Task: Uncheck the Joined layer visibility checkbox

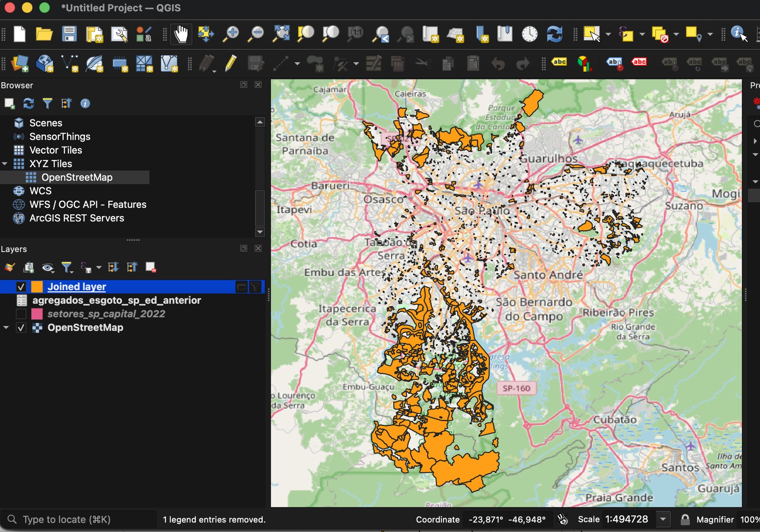Action: coord(21,287)
